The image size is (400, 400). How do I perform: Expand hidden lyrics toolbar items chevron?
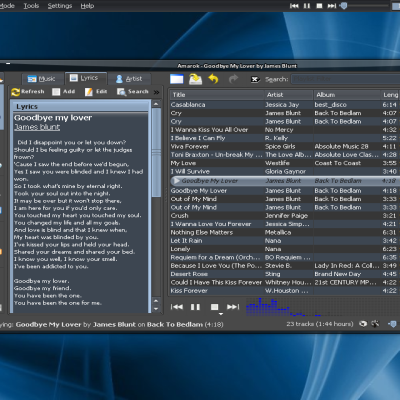pos(156,92)
